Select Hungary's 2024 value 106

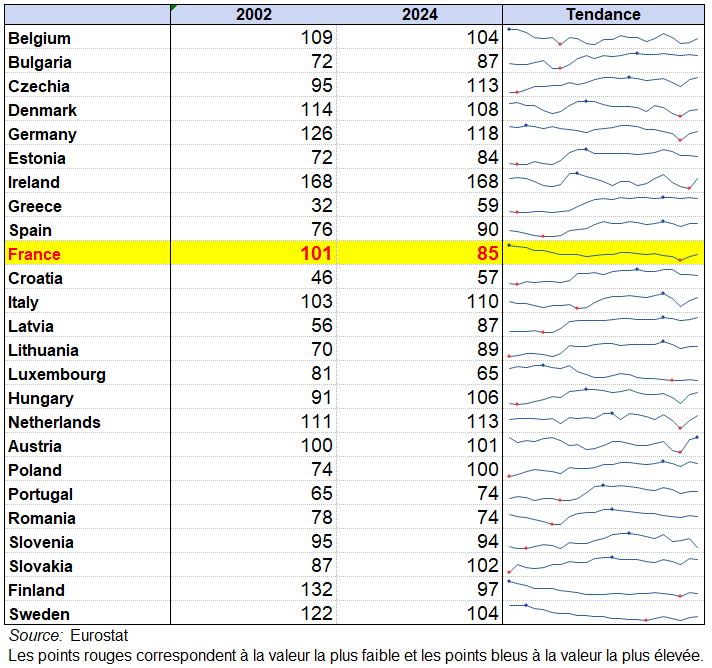click(483, 398)
